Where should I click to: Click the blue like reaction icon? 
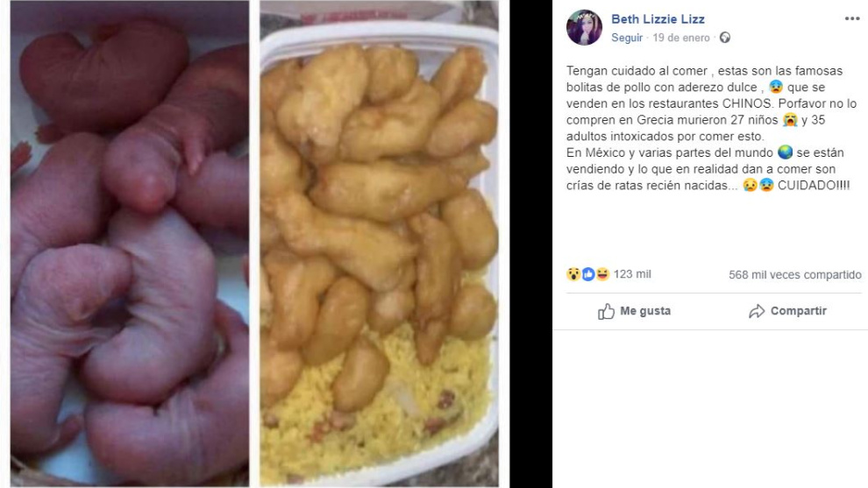point(588,274)
